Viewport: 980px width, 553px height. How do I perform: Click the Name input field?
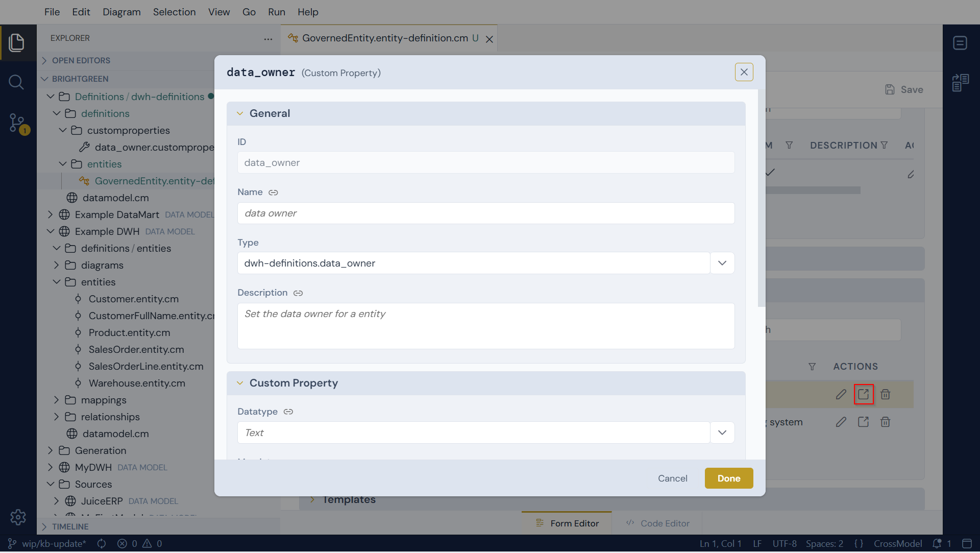[486, 213]
